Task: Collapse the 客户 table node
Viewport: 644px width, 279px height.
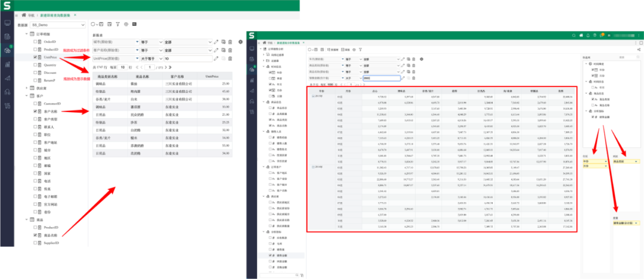Action: (27, 96)
